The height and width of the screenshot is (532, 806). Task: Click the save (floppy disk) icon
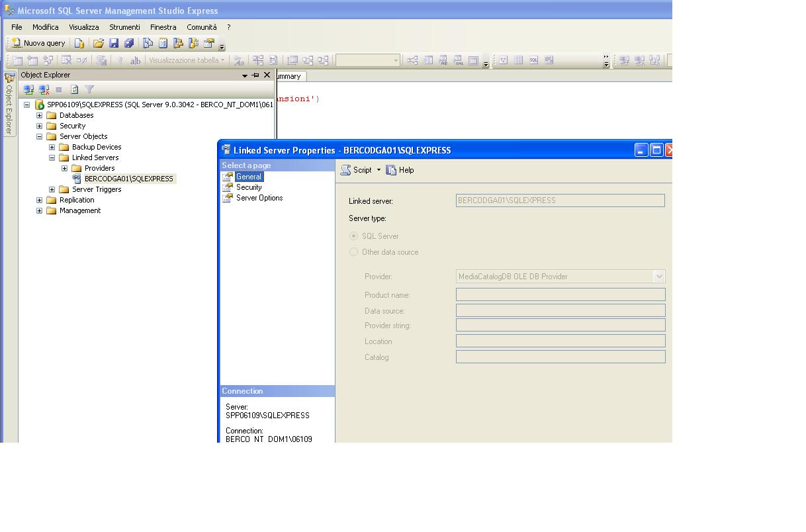(x=114, y=43)
